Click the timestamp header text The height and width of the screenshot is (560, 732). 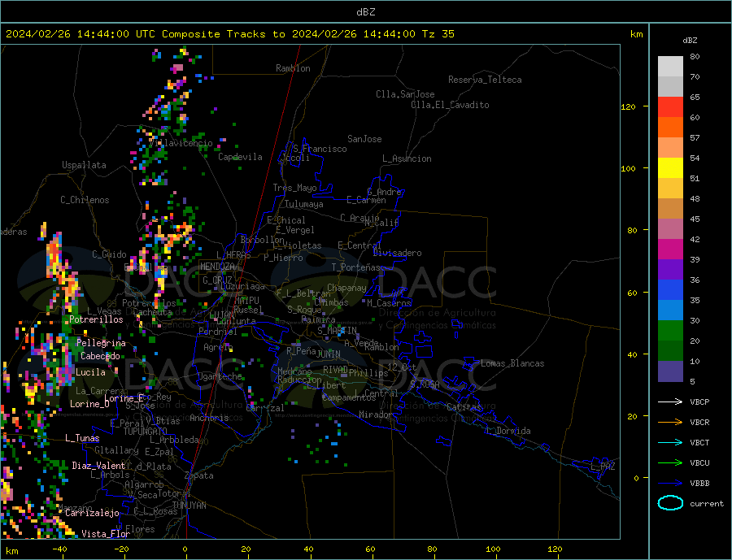click(x=229, y=34)
